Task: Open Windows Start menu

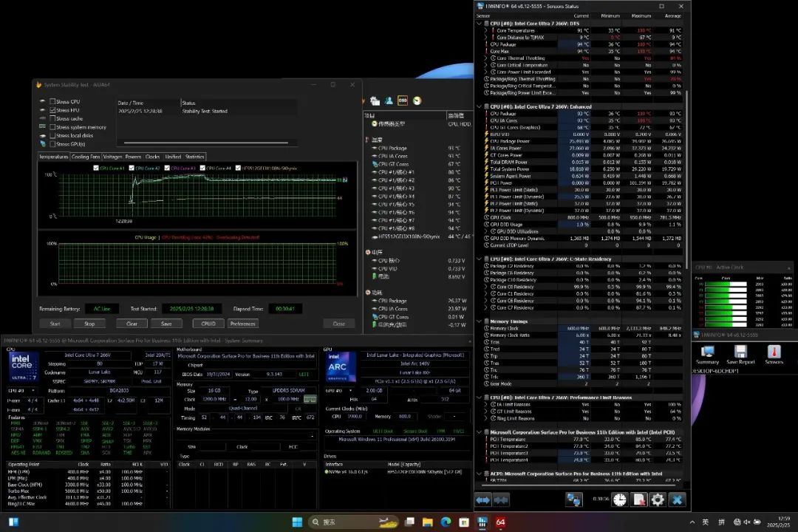Action: (x=297, y=522)
